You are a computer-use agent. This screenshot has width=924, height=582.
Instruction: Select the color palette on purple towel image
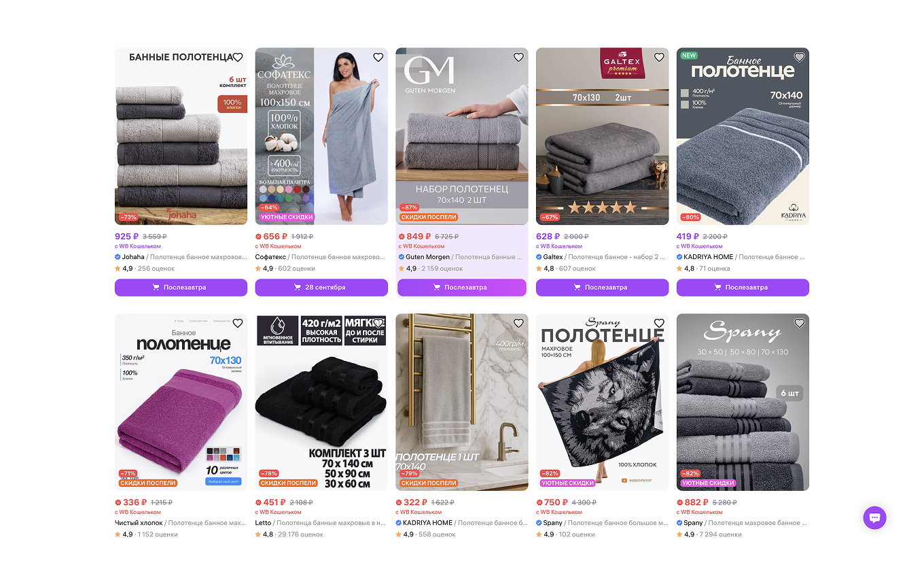tap(223, 454)
